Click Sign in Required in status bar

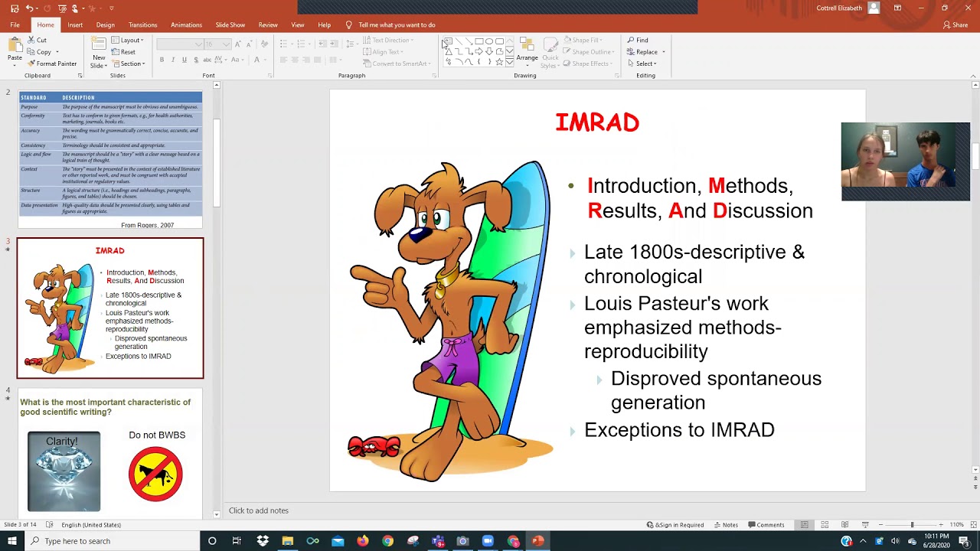[x=675, y=525]
